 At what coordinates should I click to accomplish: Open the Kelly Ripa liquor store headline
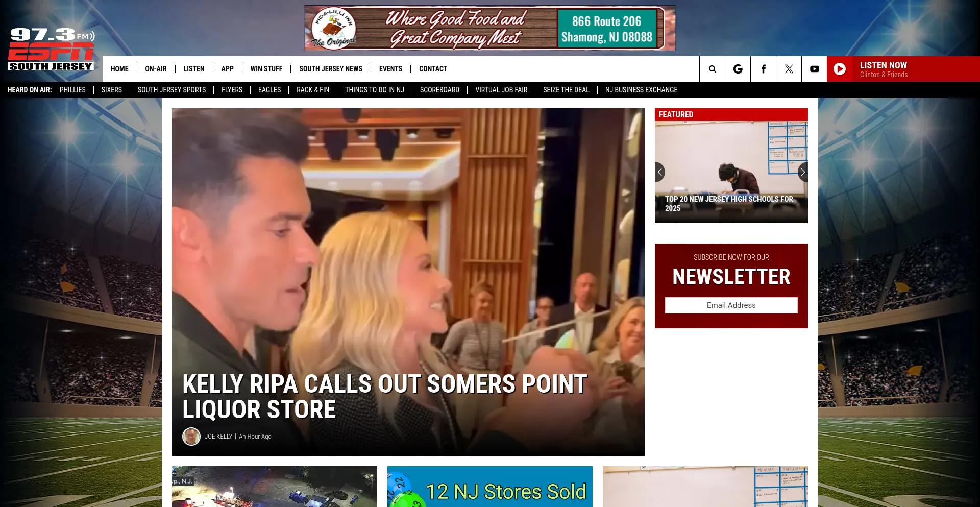(384, 397)
